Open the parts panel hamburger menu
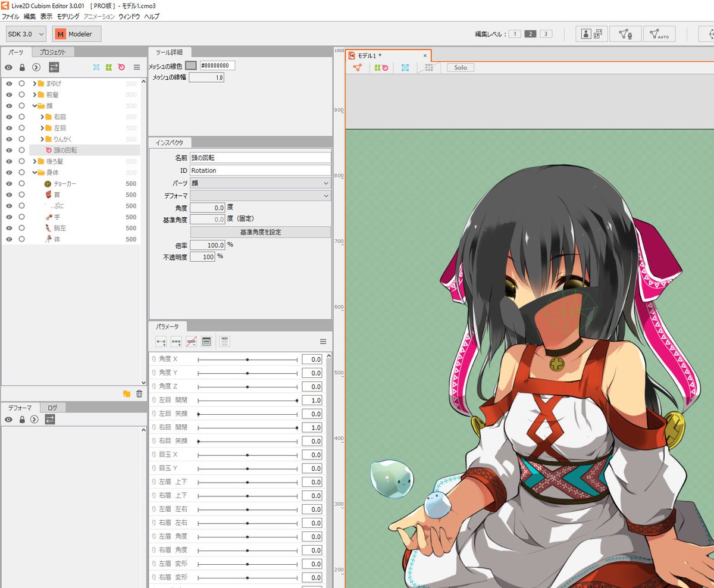 click(137, 67)
